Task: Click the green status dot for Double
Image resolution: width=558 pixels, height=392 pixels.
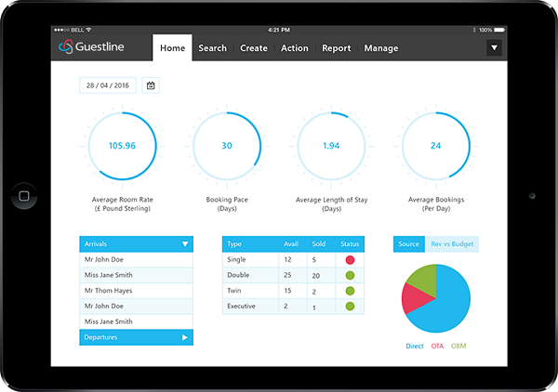Action: [x=350, y=276]
